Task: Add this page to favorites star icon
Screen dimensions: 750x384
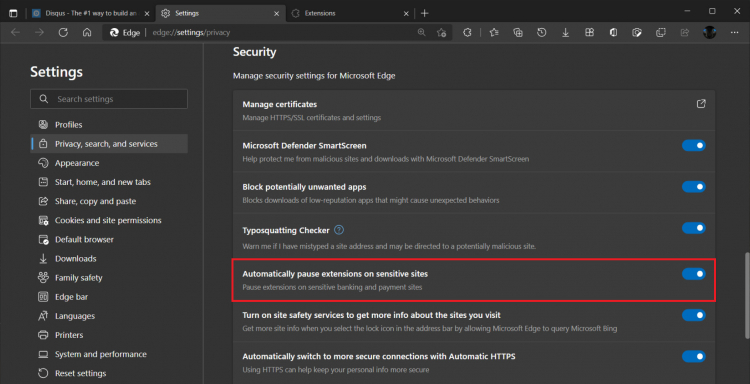Action: (x=441, y=33)
